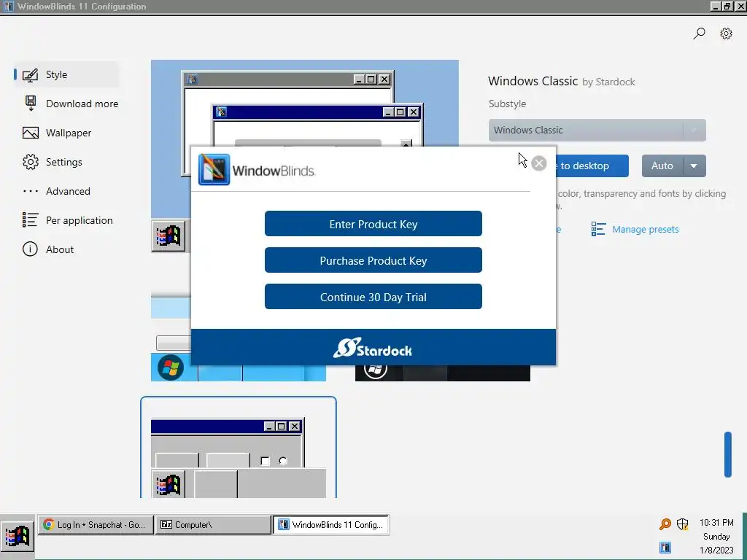
Task: Click the Stardock logo in dialog footer
Action: [x=373, y=348]
